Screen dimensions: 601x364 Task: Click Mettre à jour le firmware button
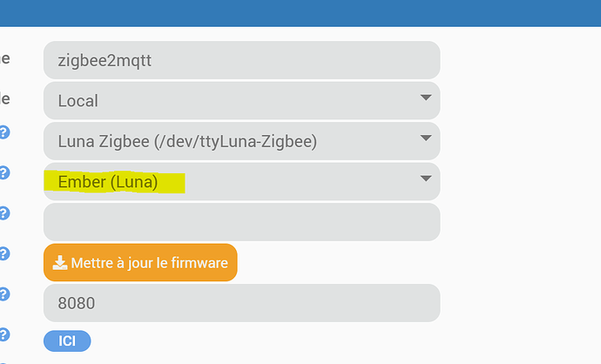(x=140, y=262)
